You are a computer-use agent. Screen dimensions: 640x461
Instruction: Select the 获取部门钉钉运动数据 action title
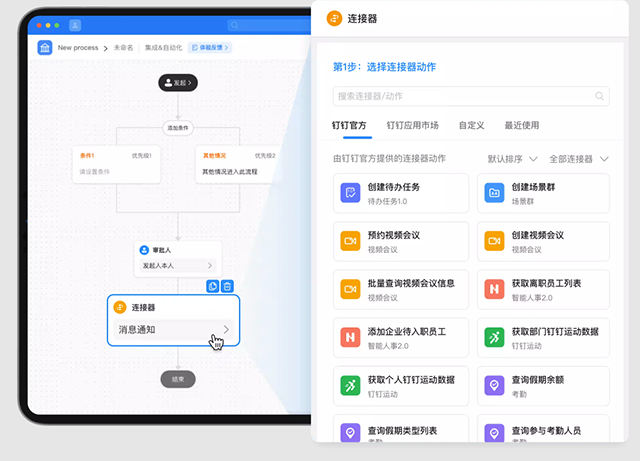555,332
